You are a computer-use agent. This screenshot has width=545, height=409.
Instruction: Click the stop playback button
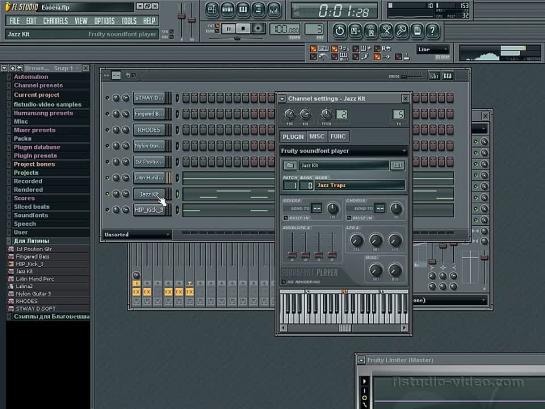point(243,28)
